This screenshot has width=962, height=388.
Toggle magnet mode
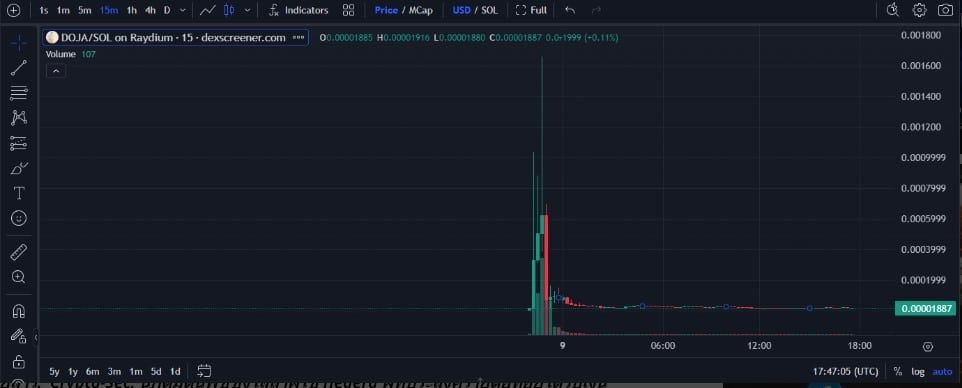[19, 311]
